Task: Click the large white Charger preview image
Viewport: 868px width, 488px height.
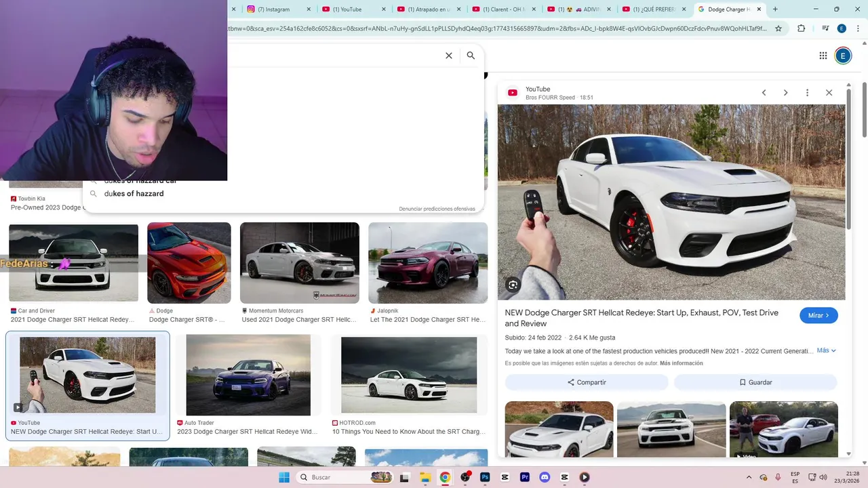Action: click(671, 202)
